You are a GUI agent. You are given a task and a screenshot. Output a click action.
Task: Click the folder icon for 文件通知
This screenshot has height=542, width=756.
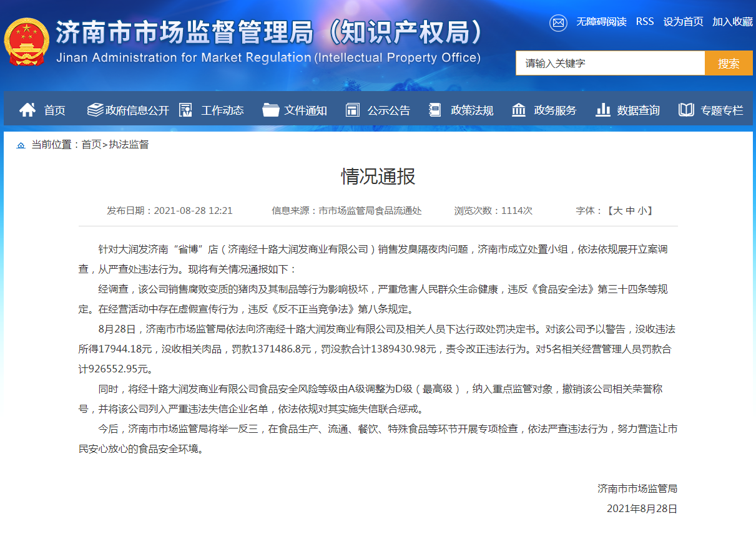271,110
